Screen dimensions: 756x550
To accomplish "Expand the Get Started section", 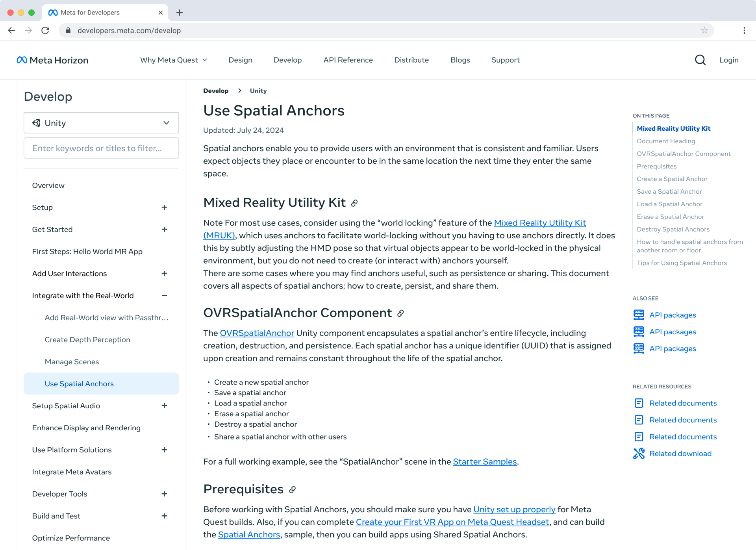I will coord(165,230).
